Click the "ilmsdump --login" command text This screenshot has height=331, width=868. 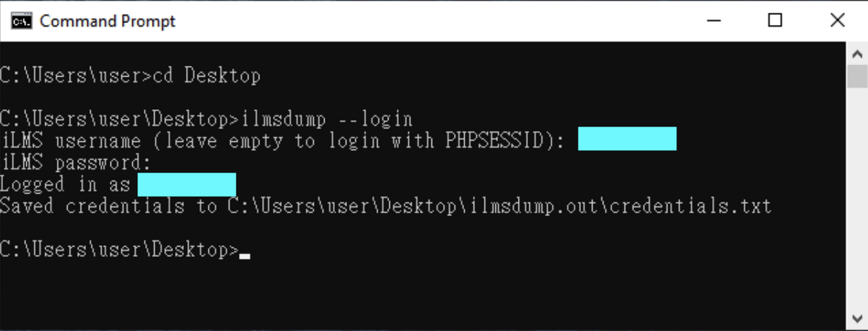(327, 119)
